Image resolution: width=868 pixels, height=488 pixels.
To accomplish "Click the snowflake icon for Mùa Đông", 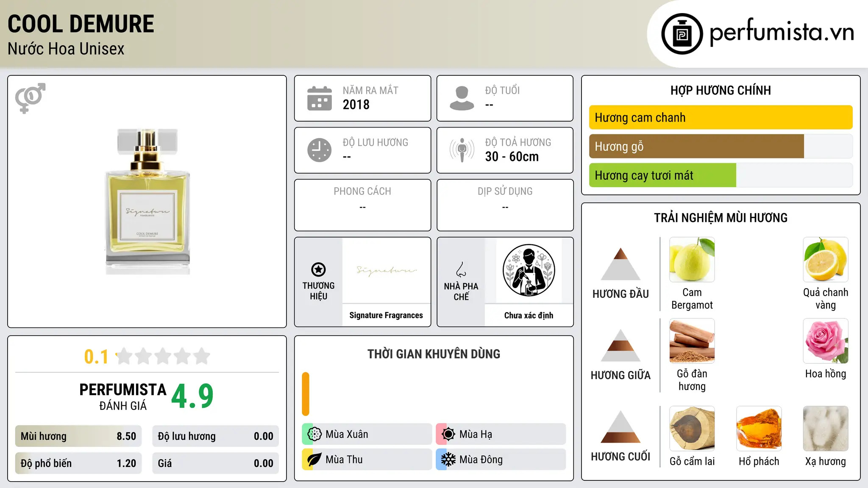I will [x=448, y=460].
